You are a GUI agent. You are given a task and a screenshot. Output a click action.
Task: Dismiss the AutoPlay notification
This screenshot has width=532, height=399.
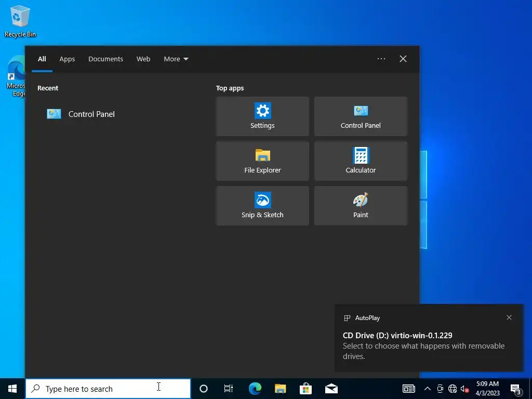click(509, 317)
